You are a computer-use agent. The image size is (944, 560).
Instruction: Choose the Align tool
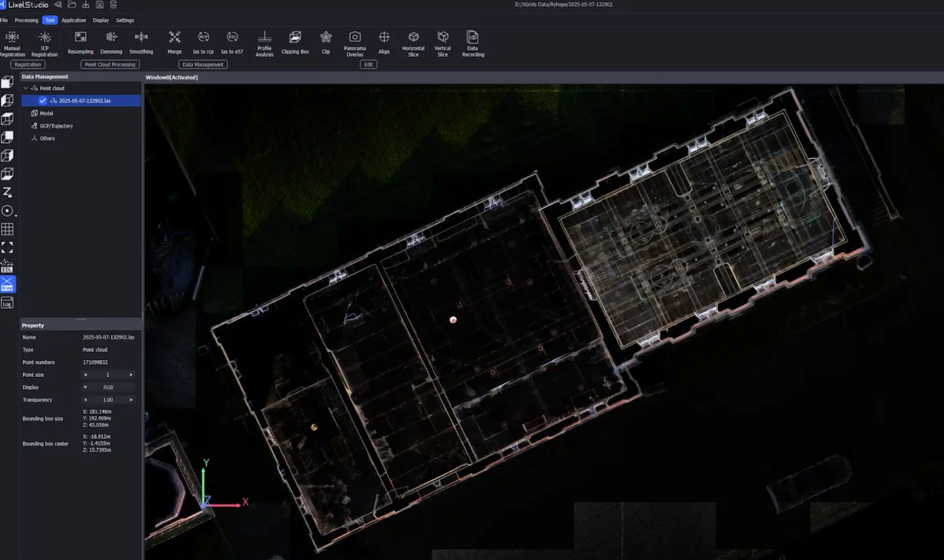click(x=384, y=42)
